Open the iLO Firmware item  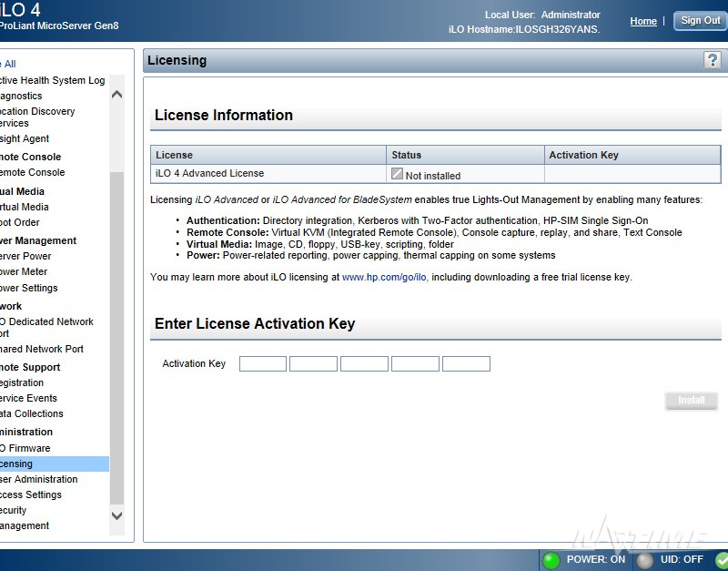(25, 448)
